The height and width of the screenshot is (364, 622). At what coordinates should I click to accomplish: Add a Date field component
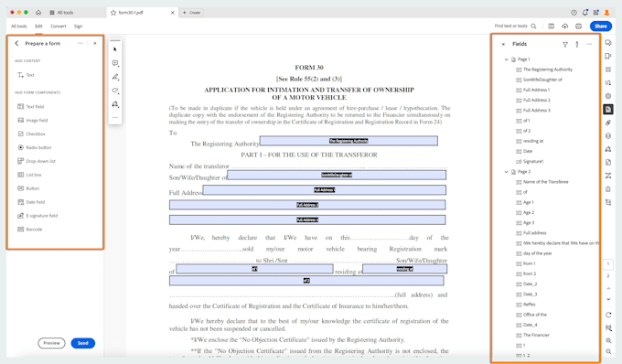[31, 202]
